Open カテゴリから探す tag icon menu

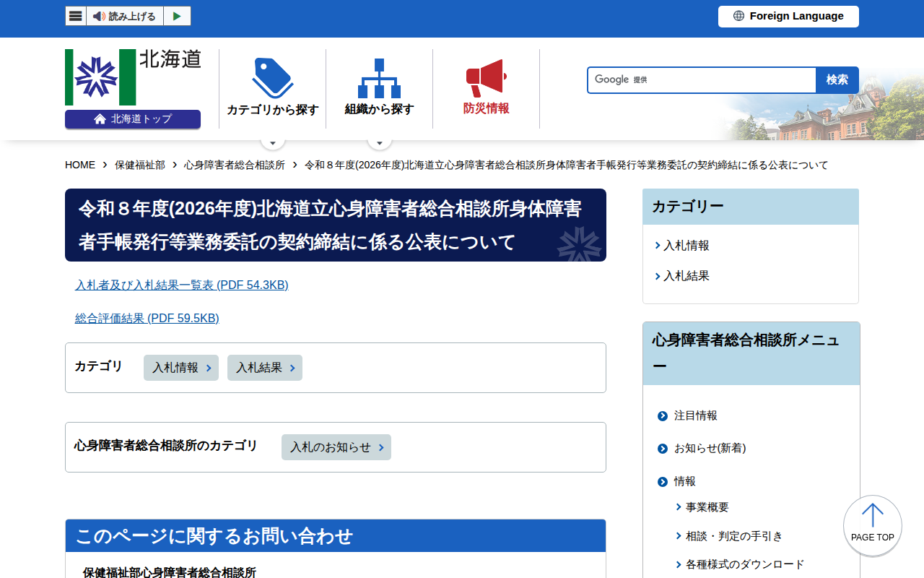click(x=272, y=88)
